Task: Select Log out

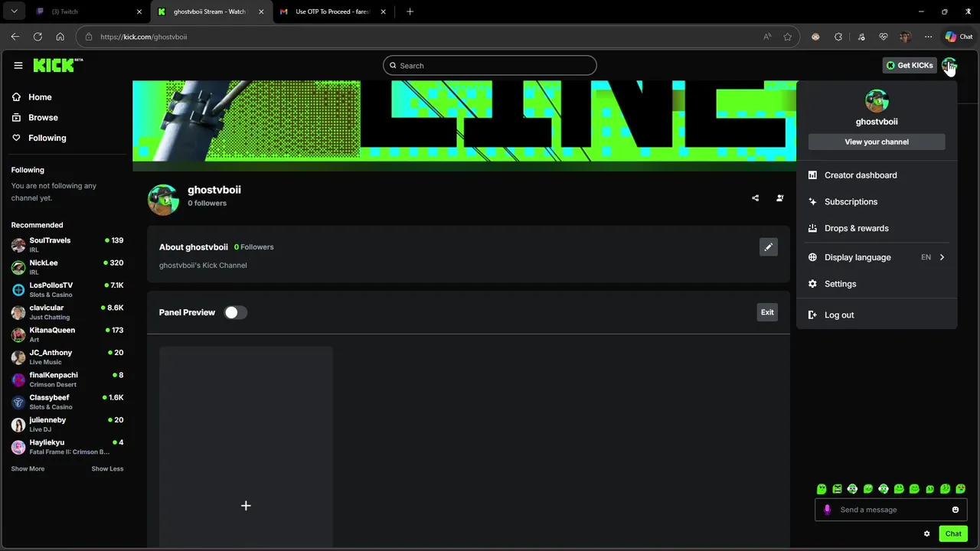Action: pyautogui.click(x=877, y=315)
